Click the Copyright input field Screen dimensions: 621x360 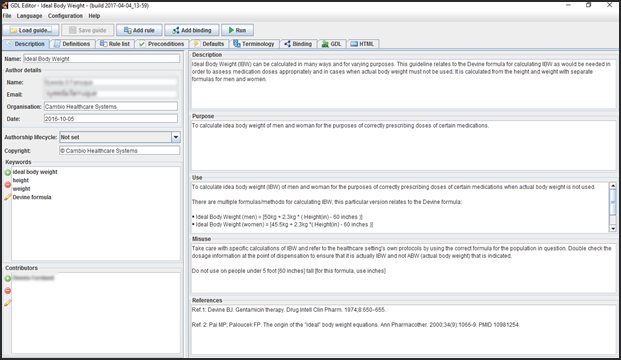(x=119, y=150)
